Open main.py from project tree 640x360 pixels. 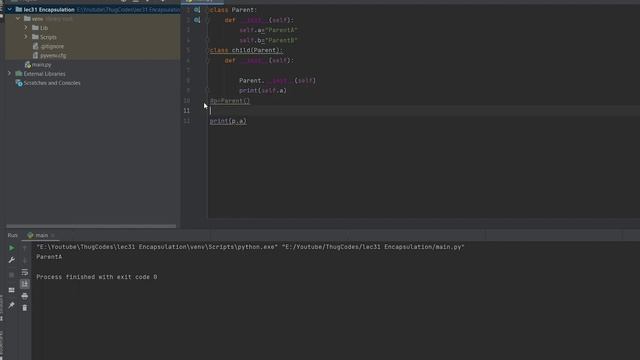[x=42, y=64]
